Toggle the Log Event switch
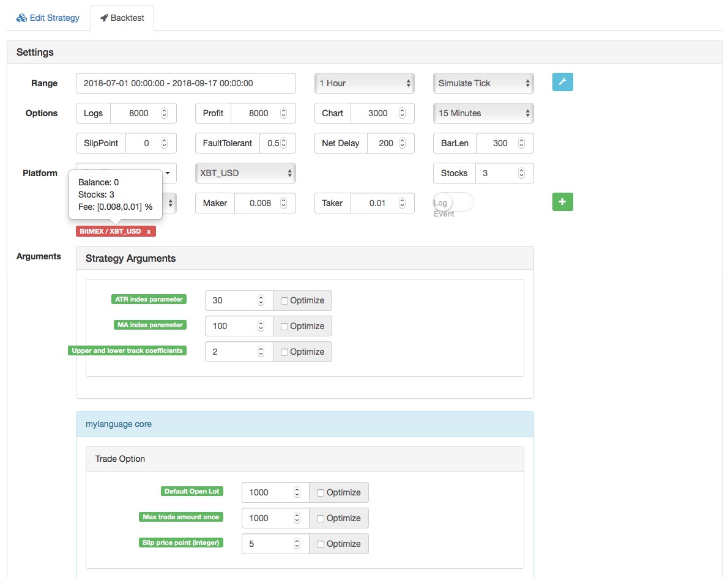The image size is (728, 578). [453, 202]
